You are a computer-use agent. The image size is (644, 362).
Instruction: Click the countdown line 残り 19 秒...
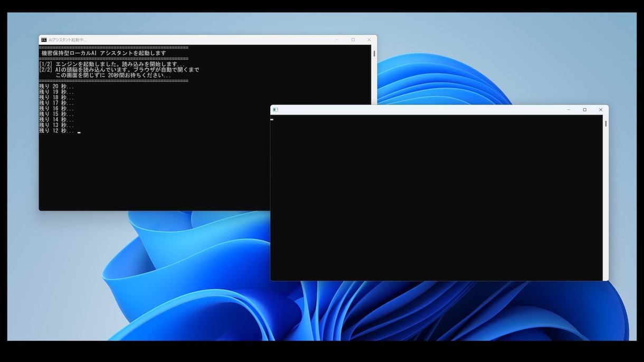pyautogui.click(x=56, y=92)
